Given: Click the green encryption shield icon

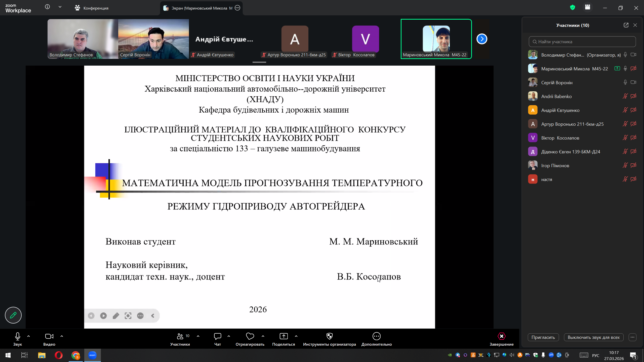Looking at the screenshot, I should pos(573,8).
